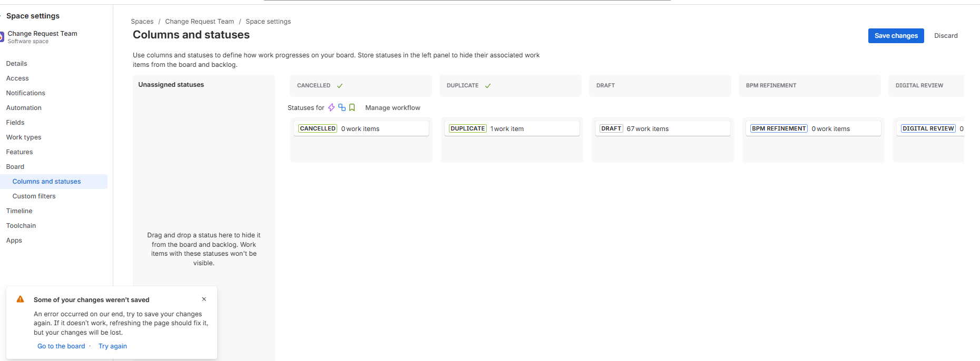
Task: Click the Change Request Team space avatar
Action: (x=2, y=37)
